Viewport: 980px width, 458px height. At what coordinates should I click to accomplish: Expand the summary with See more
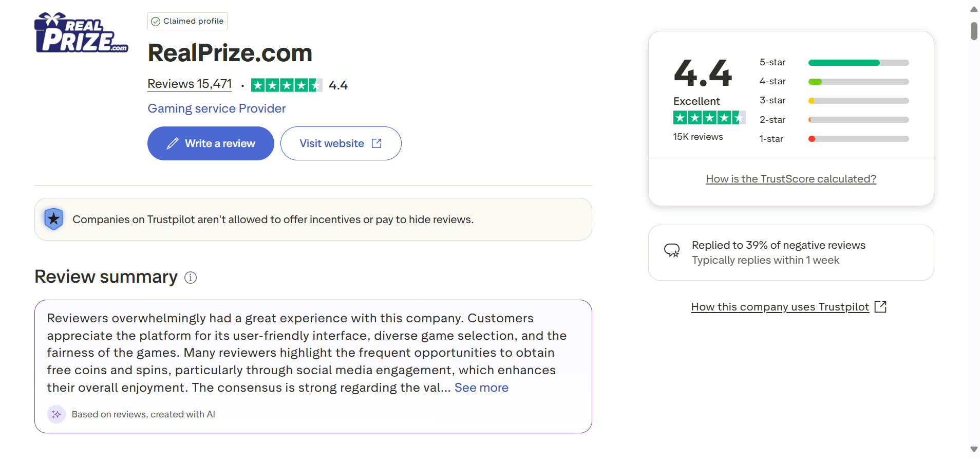481,388
